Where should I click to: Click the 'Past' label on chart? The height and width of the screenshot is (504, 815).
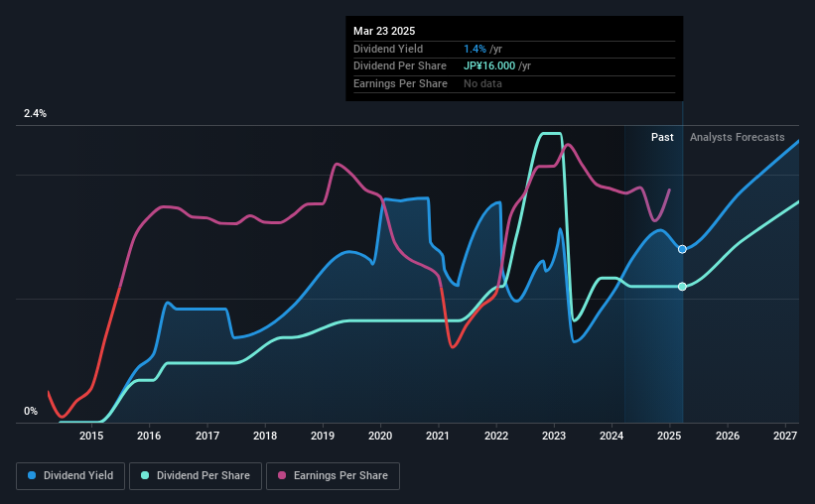662,137
